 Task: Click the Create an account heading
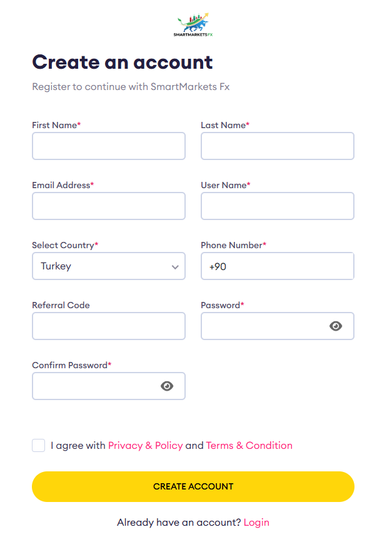click(x=123, y=63)
